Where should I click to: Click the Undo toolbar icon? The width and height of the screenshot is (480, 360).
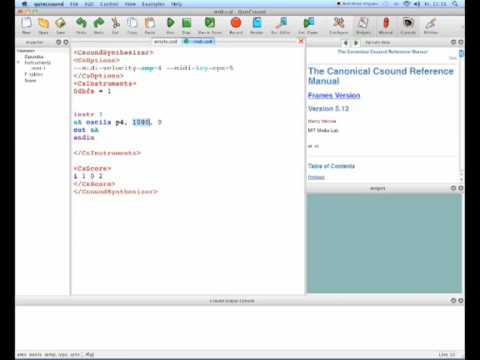(81, 25)
